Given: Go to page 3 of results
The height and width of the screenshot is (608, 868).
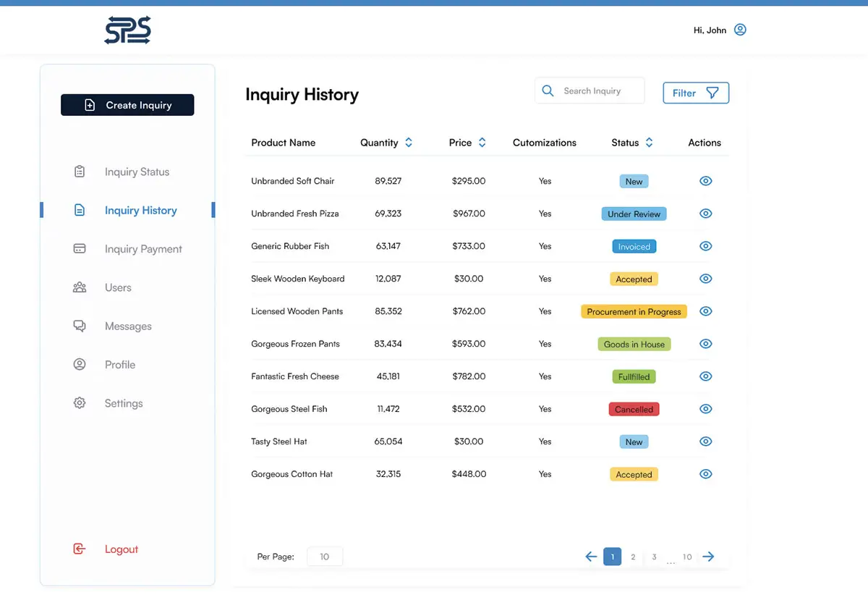Looking at the screenshot, I should pos(654,557).
